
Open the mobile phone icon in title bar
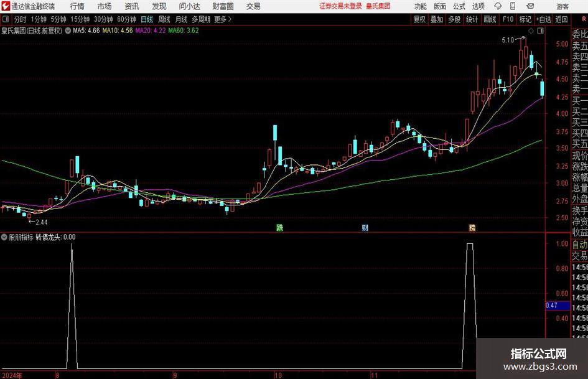(513, 6)
